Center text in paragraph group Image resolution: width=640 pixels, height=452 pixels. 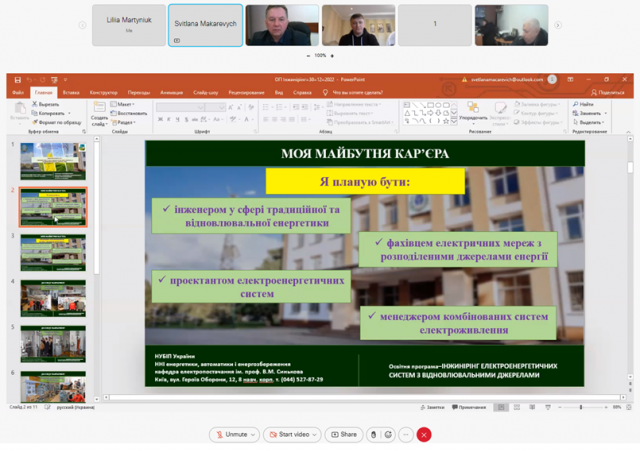[274, 119]
